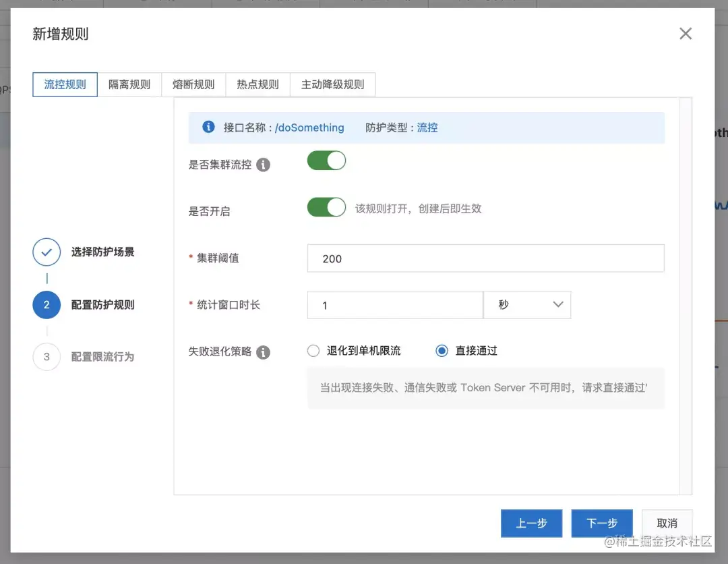Click the info icon in the blue banner
The width and height of the screenshot is (728, 564).
pos(208,127)
